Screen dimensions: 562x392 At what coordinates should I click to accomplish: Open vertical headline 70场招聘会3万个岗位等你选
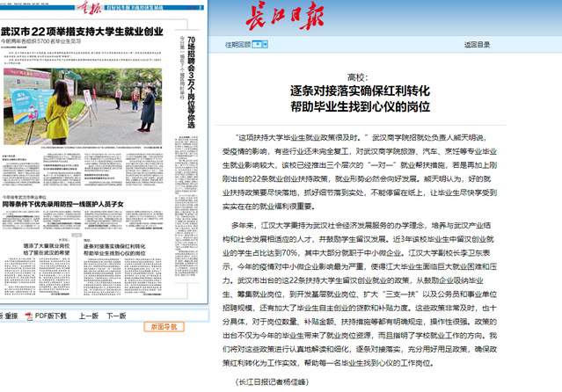(x=192, y=83)
